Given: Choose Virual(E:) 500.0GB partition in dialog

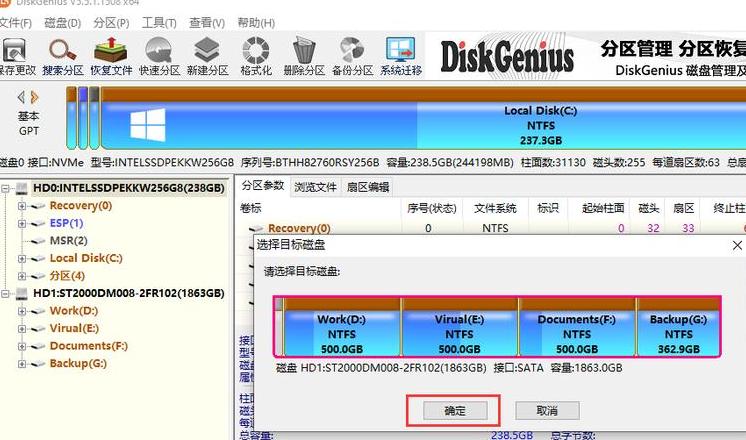Looking at the screenshot, I should [x=460, y=327].
